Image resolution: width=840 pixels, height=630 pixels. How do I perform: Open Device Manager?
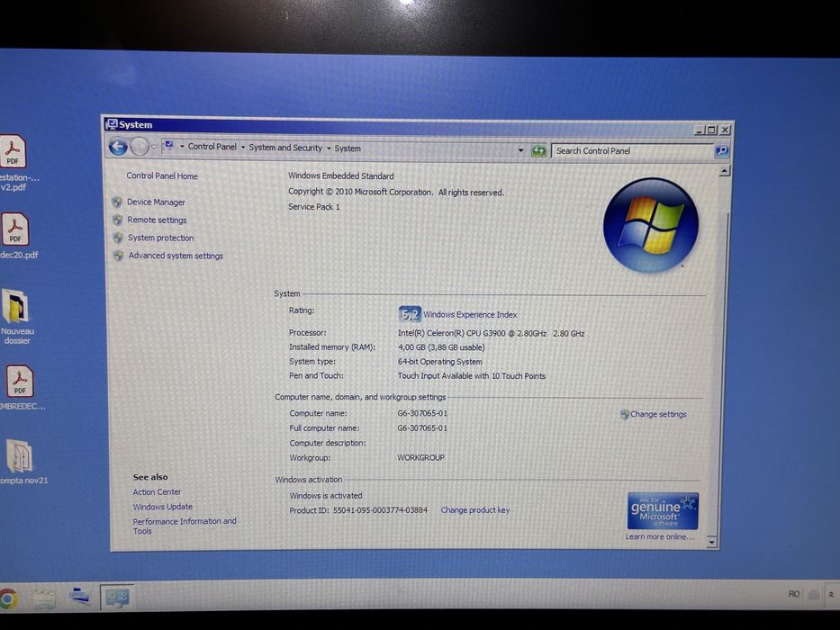pyautogui.click(x=156, y=202)
